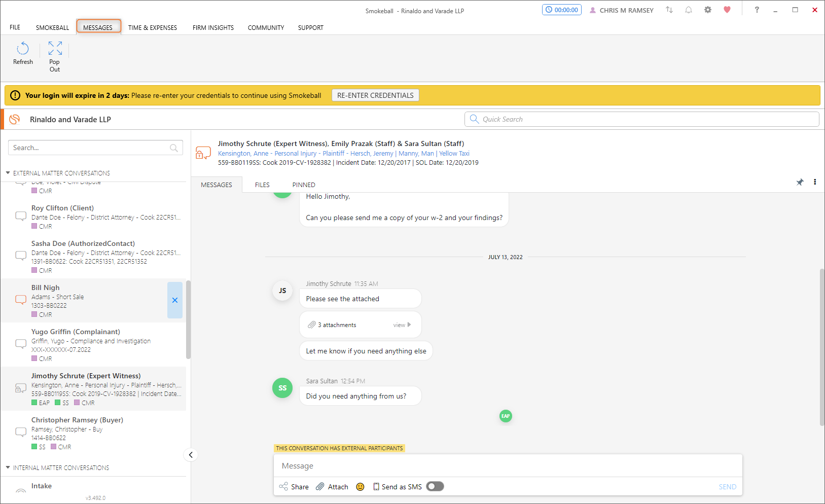The image size is (825, 504).
Task: Click the Message input box
Action: click(x=508, y=466)
